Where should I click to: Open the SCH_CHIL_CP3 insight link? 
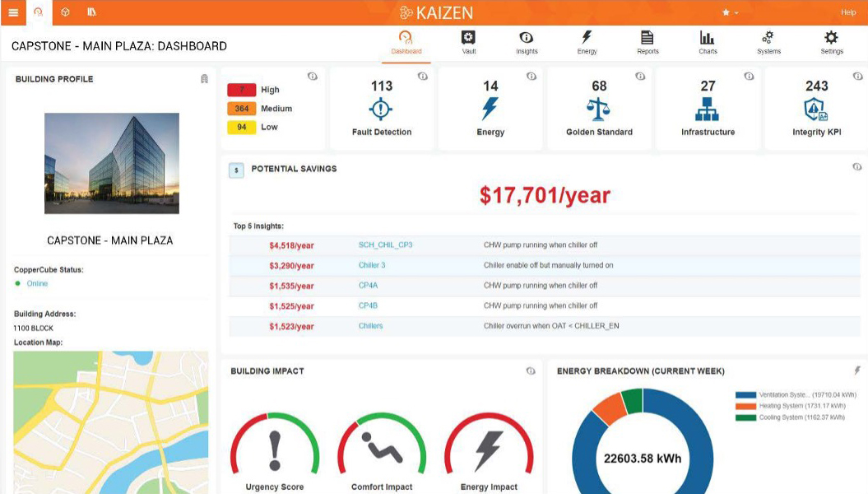tap(385, 245)
